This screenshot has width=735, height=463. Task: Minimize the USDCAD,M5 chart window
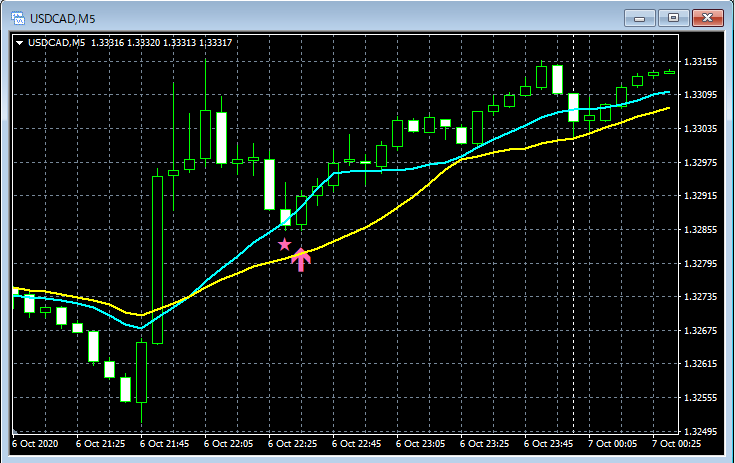coord(639,18)
